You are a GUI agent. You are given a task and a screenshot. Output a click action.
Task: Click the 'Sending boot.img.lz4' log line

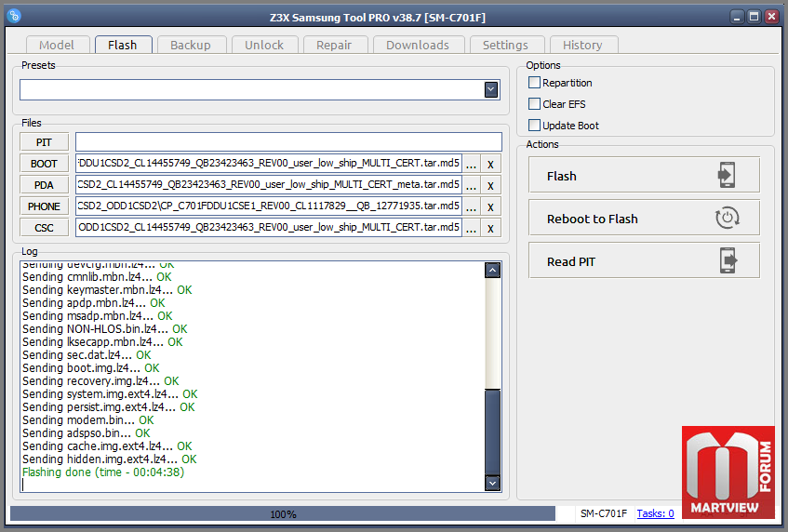click(x=91, y=368)
